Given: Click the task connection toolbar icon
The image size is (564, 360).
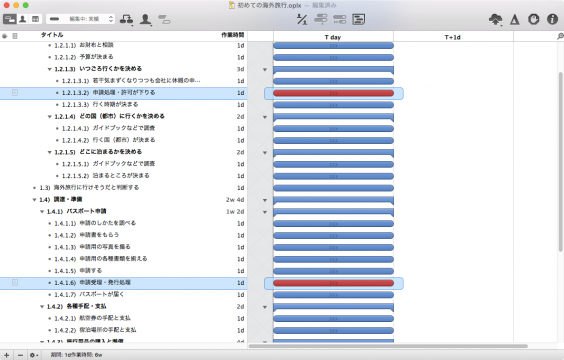Looking at the screenshot, I should click(126, 19).
